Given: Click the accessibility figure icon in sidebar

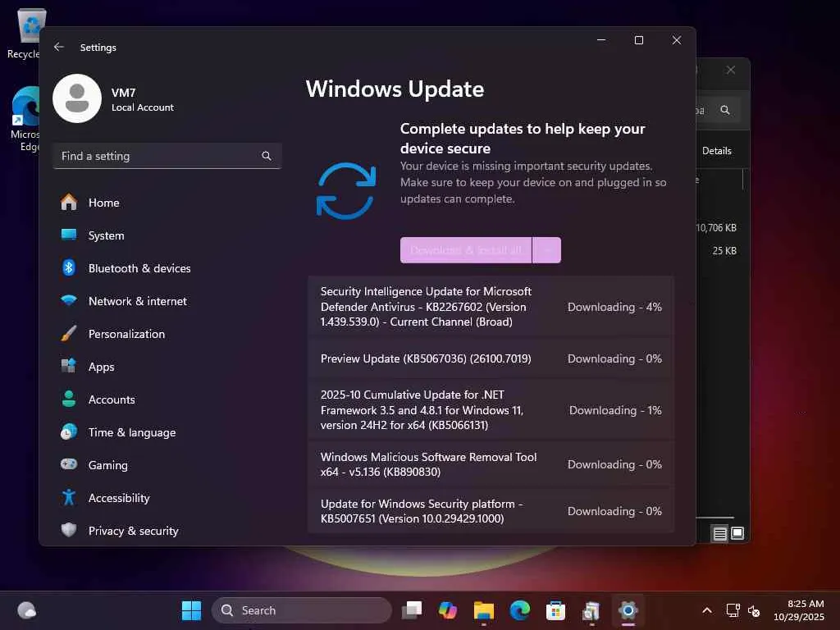Looking at the screenshot, I should [x=69, y=497].
